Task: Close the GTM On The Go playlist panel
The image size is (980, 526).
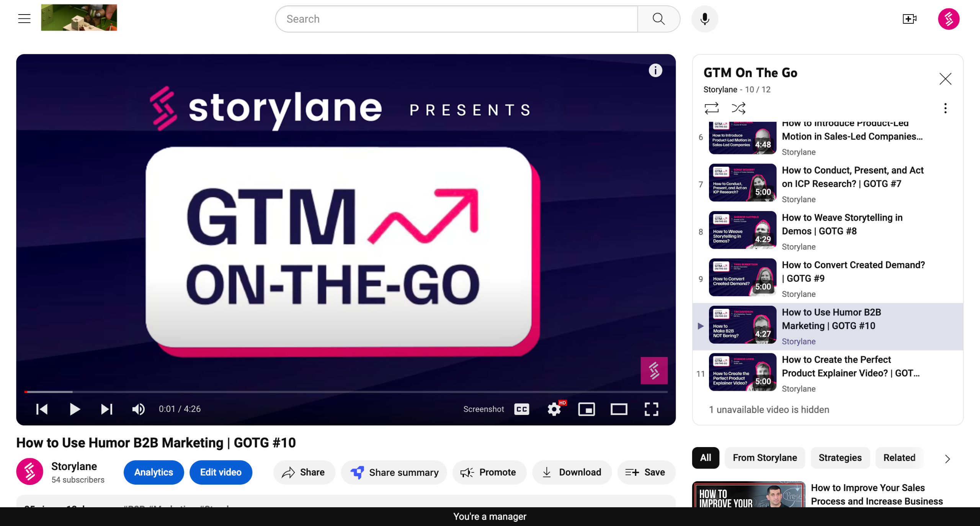Action: [945, 79]
